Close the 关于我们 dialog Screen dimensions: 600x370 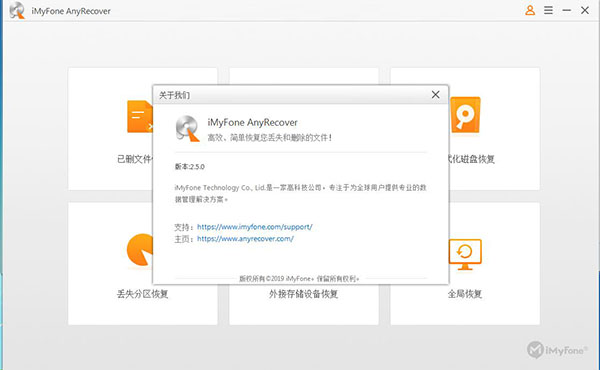click(x=435, y=95)
